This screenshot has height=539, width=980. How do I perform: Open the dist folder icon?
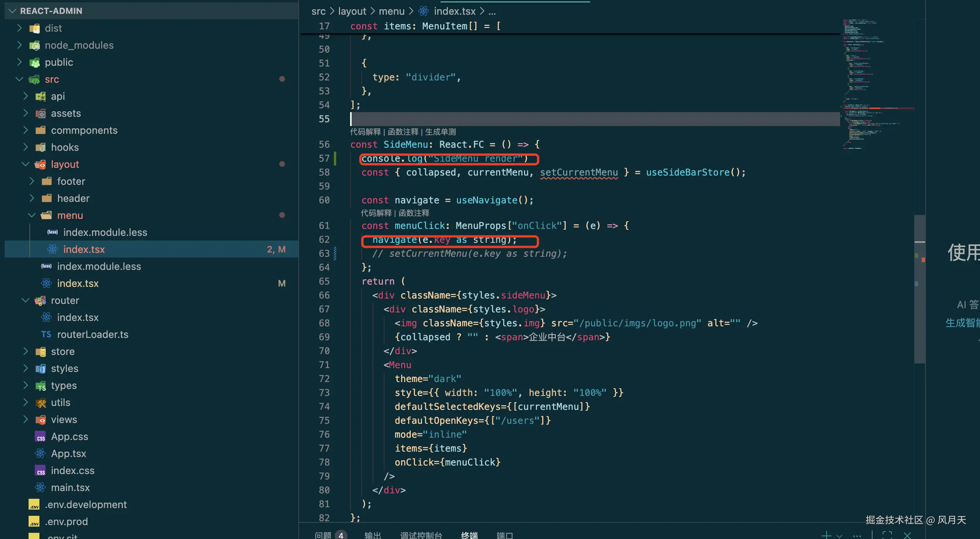pos(35,28)
